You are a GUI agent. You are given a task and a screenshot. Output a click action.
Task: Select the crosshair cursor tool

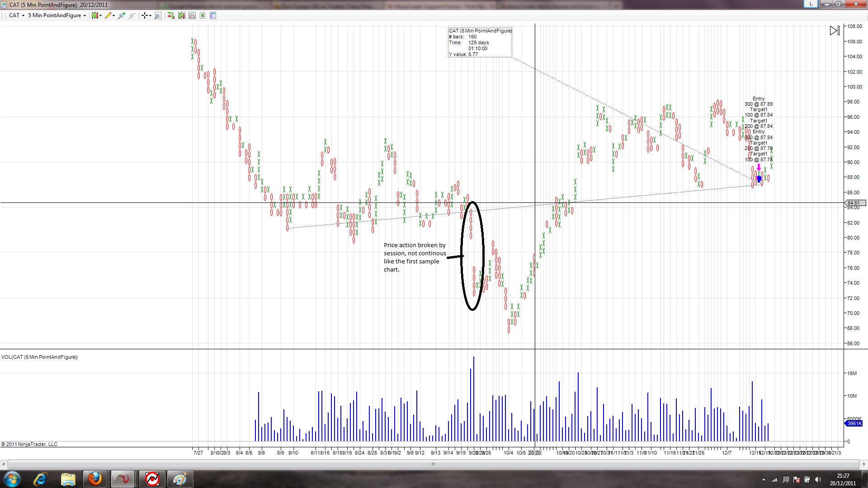[x=145, y=15]
